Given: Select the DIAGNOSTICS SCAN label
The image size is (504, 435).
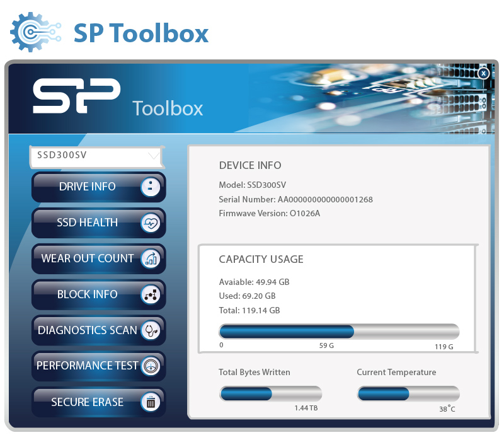Looking at the screenshot, I should pyautogui.click(x=88, y=330).
